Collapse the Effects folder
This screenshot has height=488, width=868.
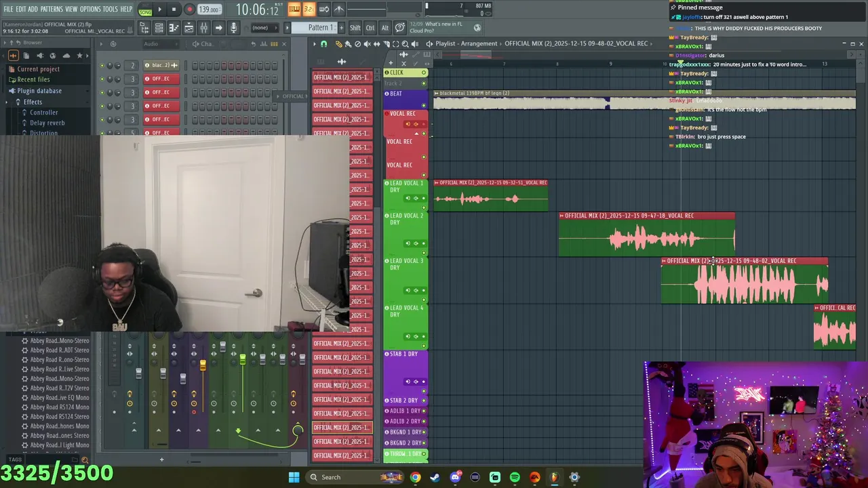(x=33, y=102)
